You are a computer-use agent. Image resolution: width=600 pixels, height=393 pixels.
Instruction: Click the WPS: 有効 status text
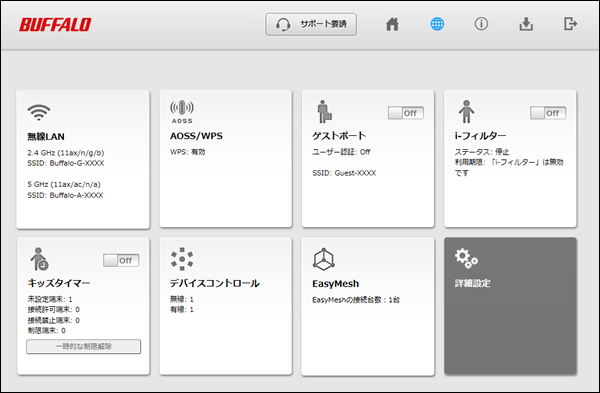(188, 152)
